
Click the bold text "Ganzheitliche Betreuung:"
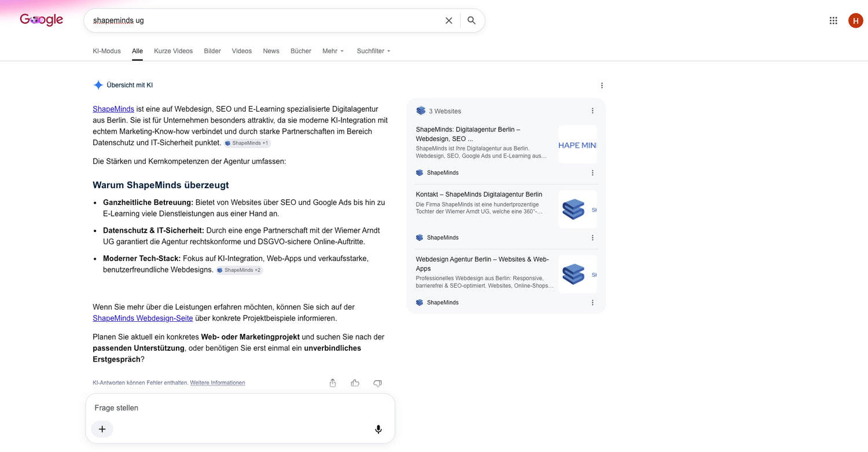(148, 203)
